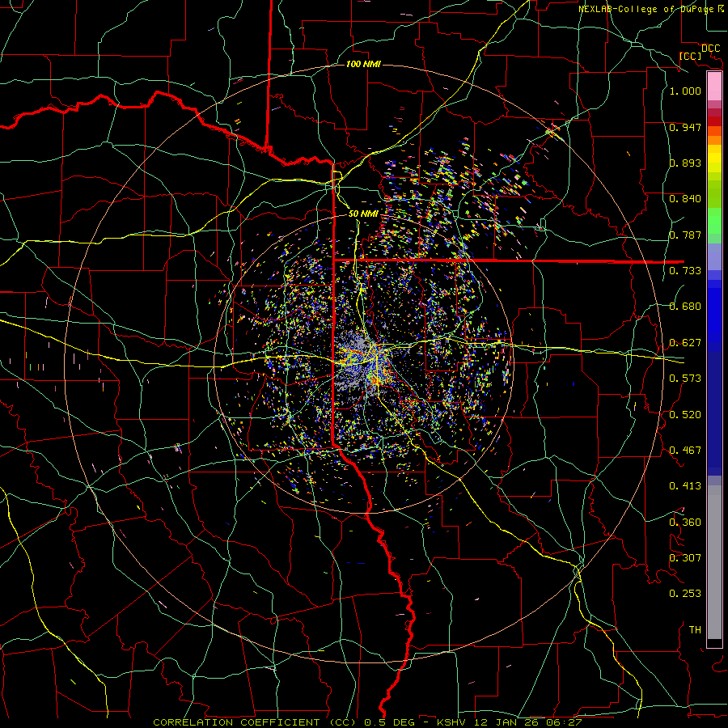Select the 0.947 scale value
The height and width of the screenshot is (728, 728).
(x=685, y=127)
